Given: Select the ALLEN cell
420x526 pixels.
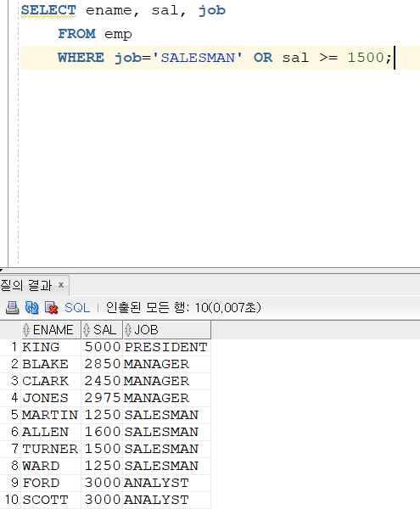Looking at the screenshot, I should (x=51, y=432).
